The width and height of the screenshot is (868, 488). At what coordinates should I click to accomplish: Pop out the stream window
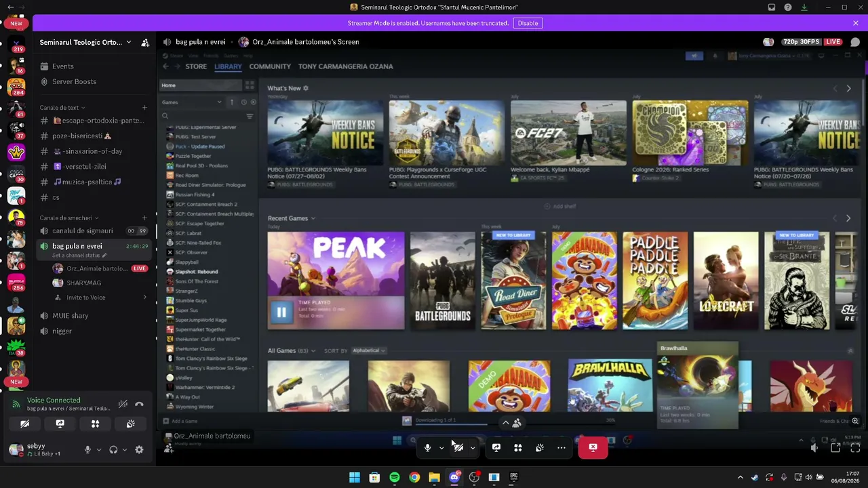[x=835, y=448]
